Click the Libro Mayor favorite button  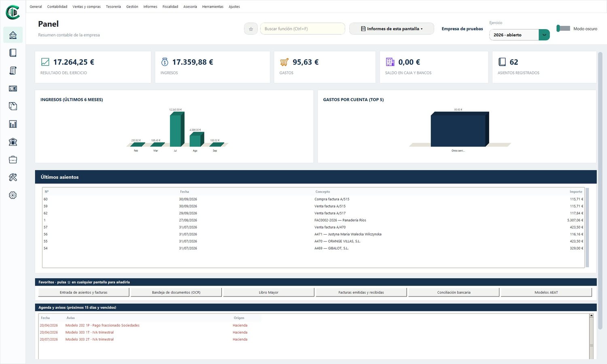(269, 292)
